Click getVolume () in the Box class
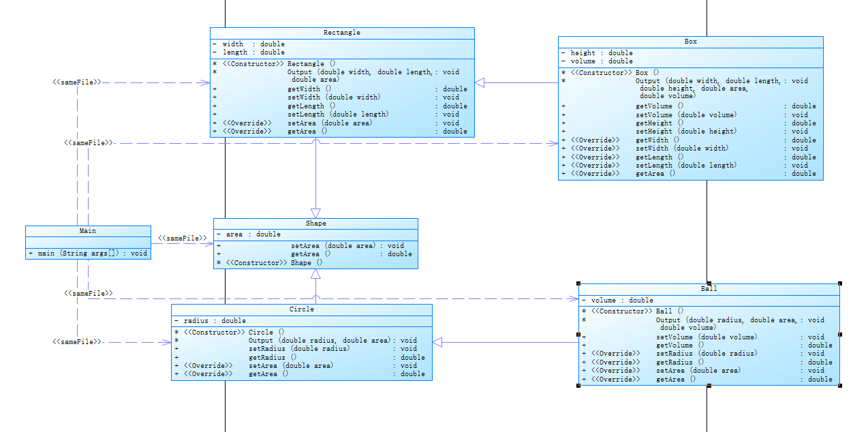The width and height of the screenshot is (868, 432). pos(688,106)
